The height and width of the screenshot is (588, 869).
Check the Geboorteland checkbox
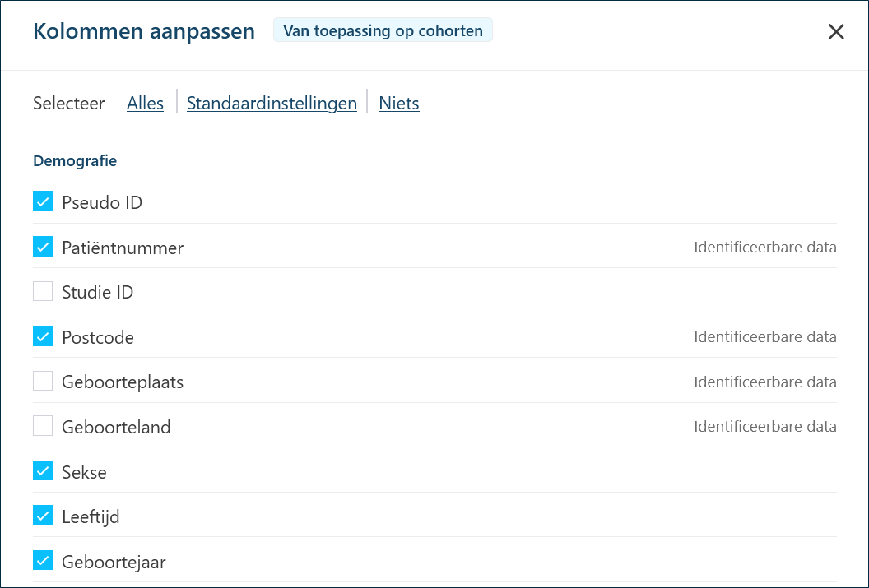click(43, 426)
